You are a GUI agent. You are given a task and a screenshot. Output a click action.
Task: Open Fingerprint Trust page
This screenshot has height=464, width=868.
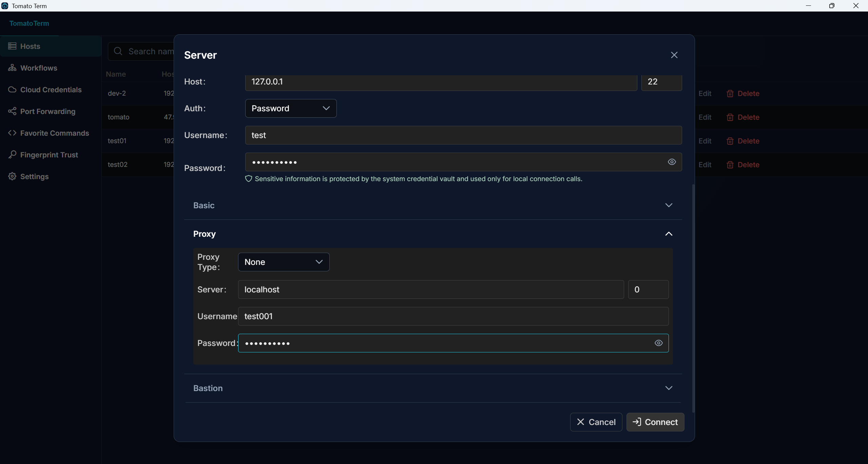(x=51, y=155)
